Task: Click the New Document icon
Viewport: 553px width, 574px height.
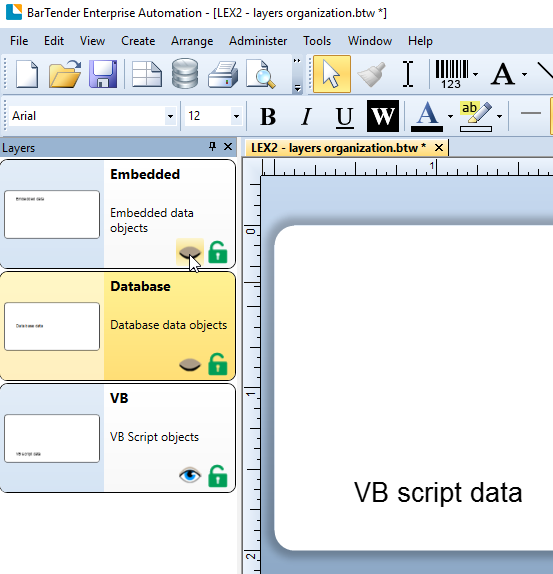Action: tap(27, 74)
